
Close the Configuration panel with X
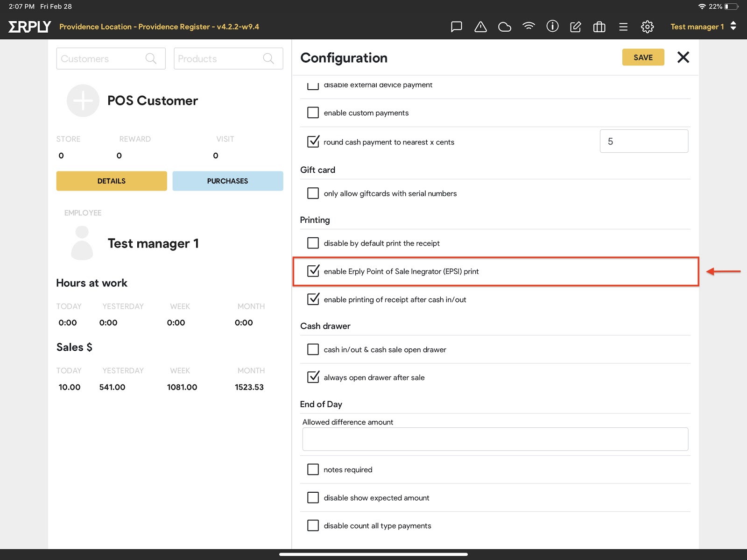(683, 57)
